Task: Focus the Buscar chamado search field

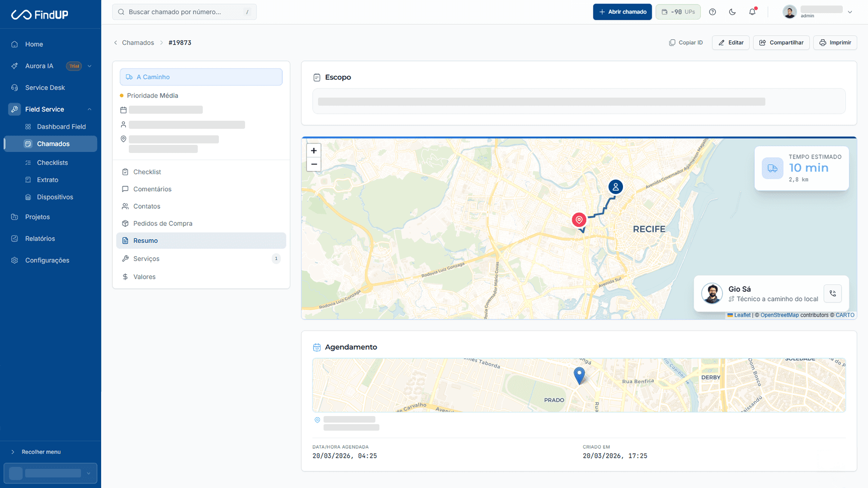Action: (x=184, y=12)
